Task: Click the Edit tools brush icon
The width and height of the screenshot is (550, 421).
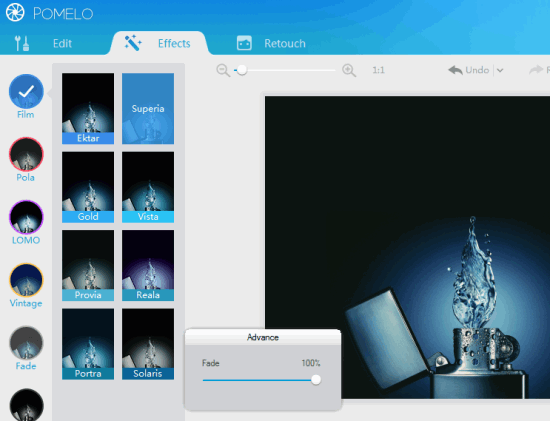Action: (x=22, y=43)
